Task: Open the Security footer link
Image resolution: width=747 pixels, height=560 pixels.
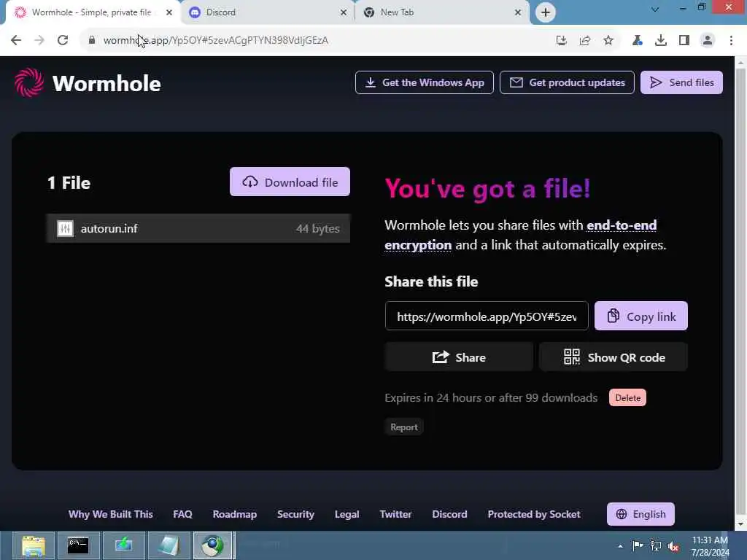Action: (x=295, y=514)
